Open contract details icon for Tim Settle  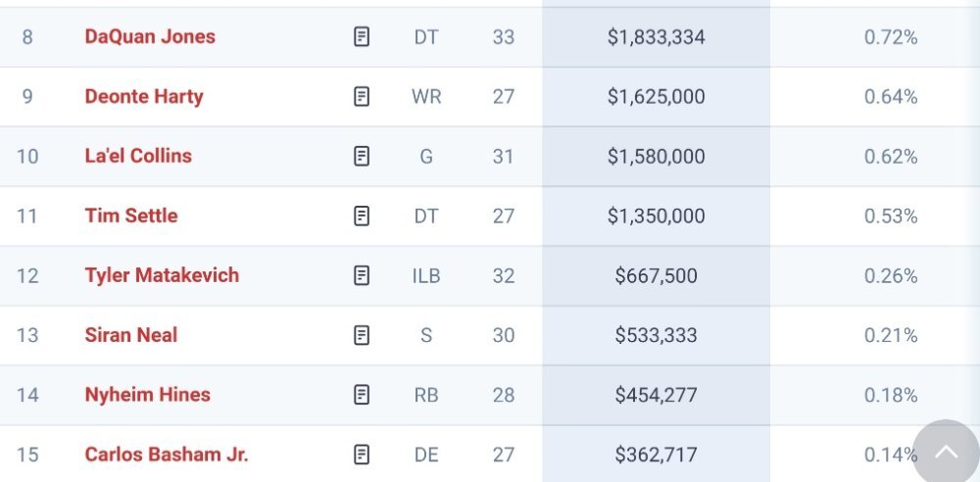(x=362, y=216)
